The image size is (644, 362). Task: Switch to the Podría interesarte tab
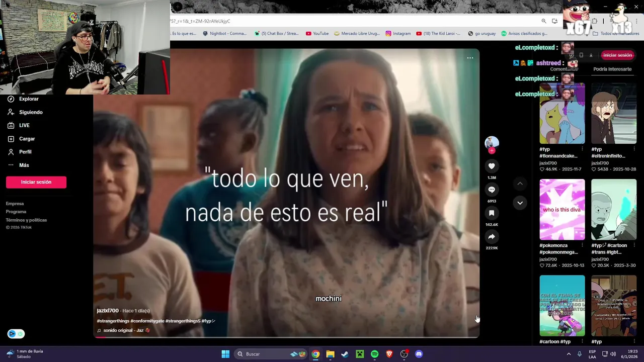point(612,69)
